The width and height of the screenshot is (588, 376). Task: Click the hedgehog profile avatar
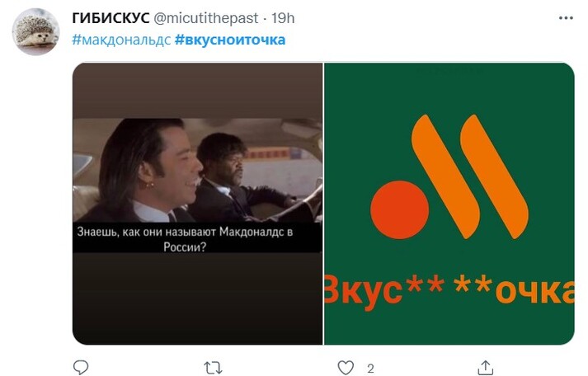35,32
